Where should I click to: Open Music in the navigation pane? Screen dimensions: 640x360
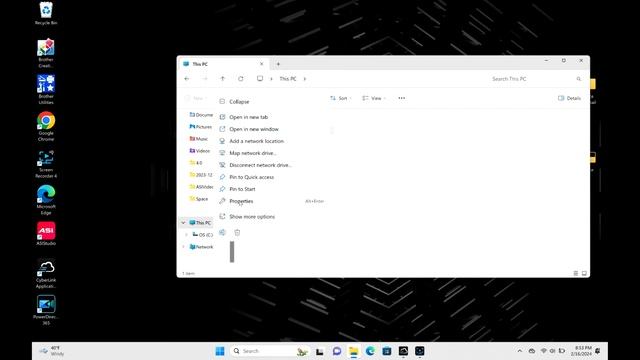(x=199, y=139)
